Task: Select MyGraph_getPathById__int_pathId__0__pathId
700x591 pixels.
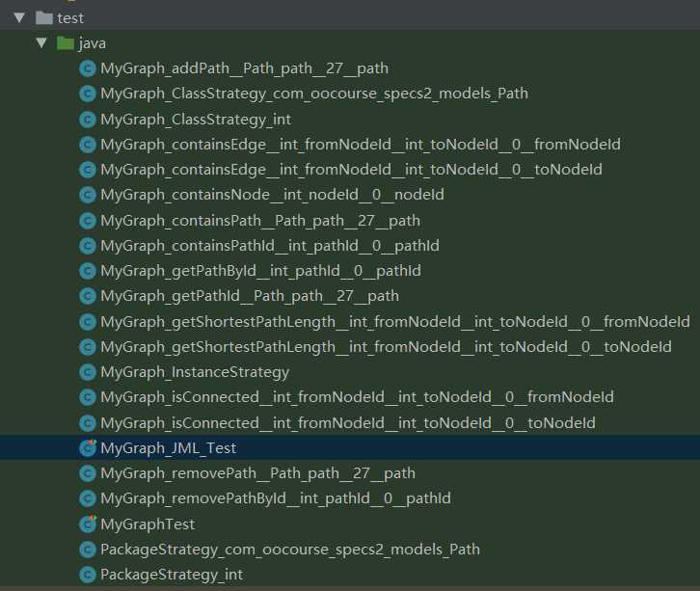Action: click(x=260, y=271)
